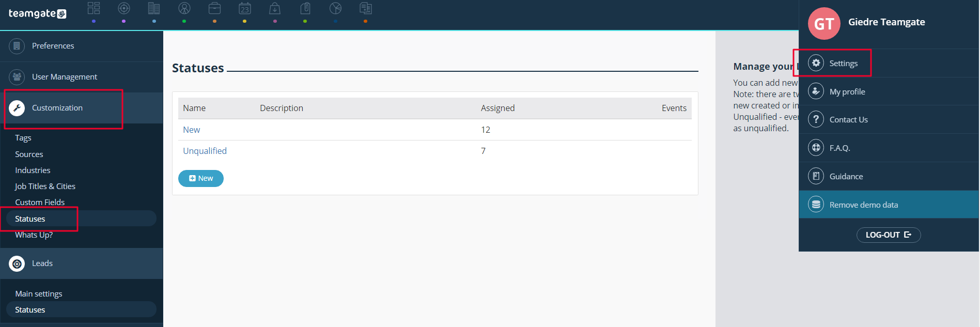This screenshot has width=980, height=327.
Task: Expand the User Management section
Action: click(82, 77)
